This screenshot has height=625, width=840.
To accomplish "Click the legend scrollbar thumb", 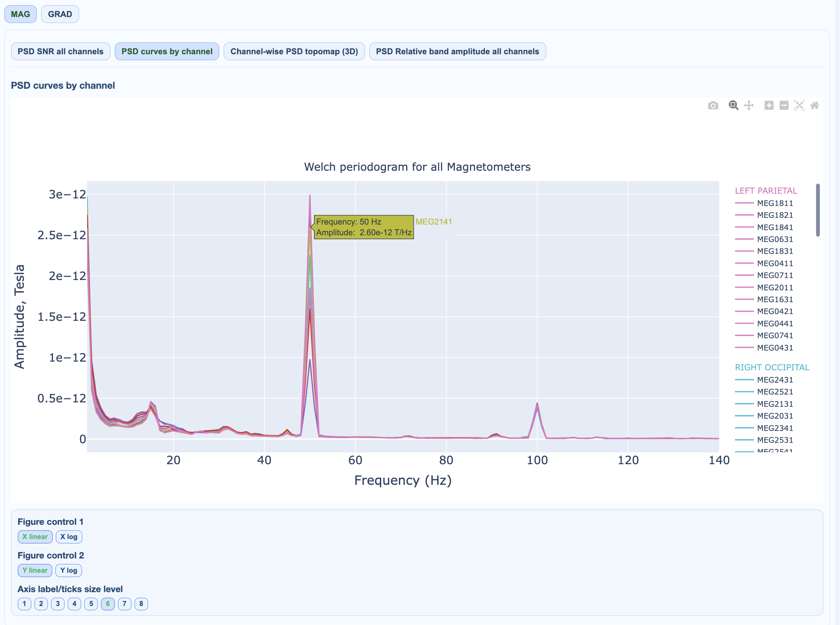I will (818, 210).
